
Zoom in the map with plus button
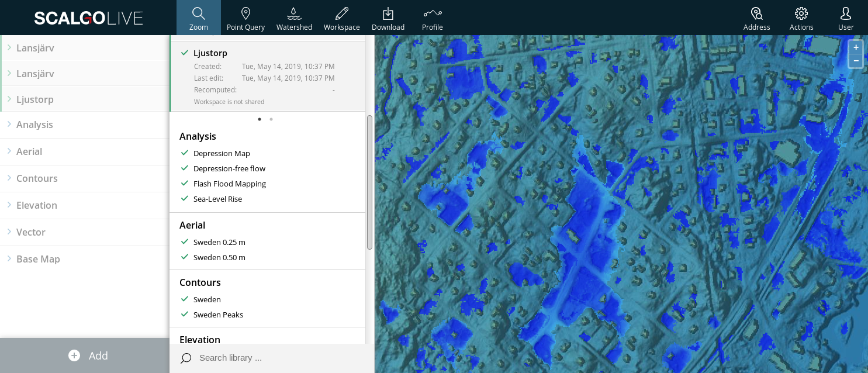pyautogui.click(x=856, y=47)
